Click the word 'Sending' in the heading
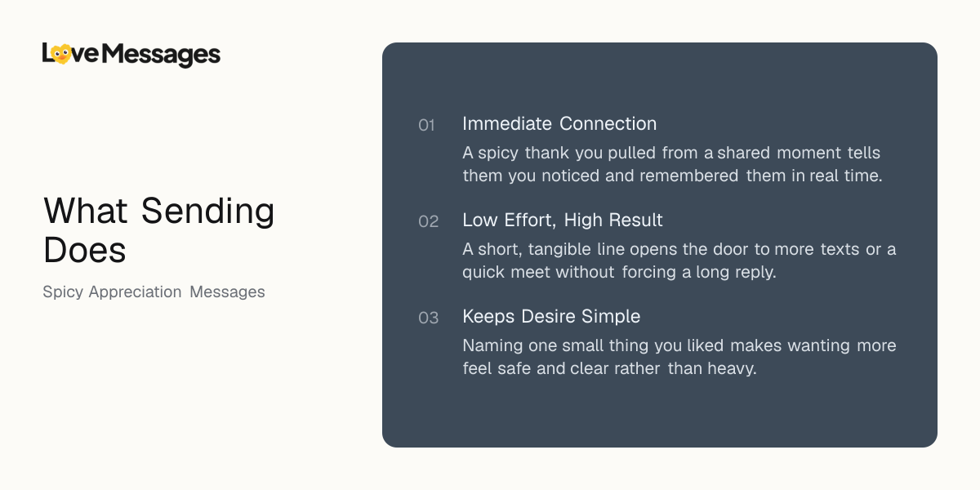This screenshot has width=980, height=490. click(x=208, y=212)
